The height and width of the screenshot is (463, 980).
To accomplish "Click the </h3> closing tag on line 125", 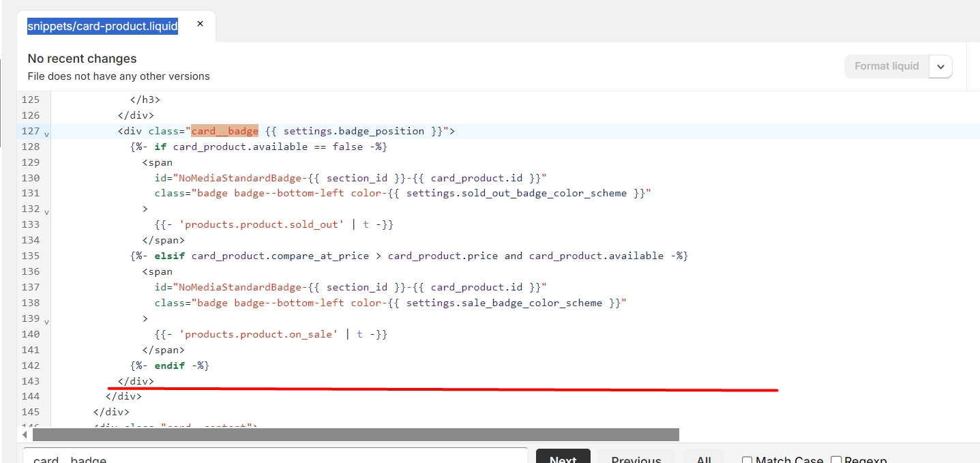I will pos(145,100).
